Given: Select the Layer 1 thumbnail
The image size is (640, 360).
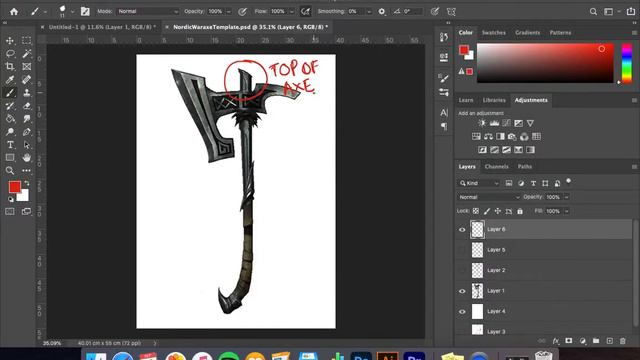Looking at the screenshot, I should click(x=477, y=291).
